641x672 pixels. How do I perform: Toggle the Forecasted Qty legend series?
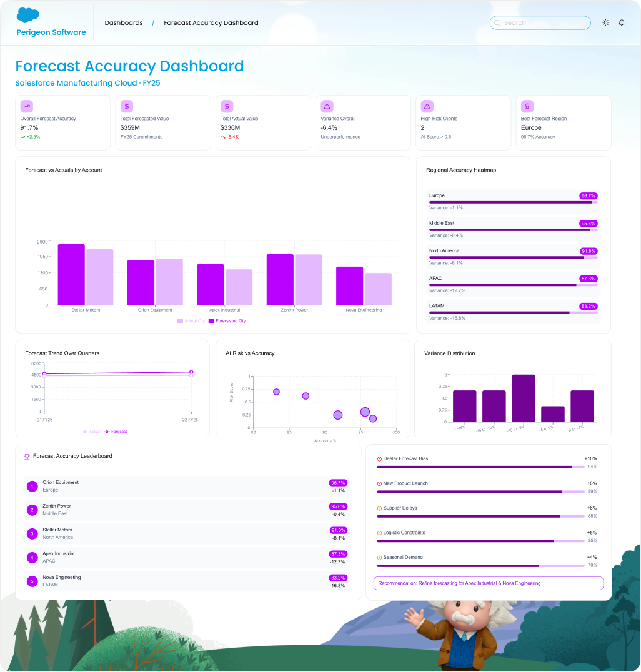227,321
